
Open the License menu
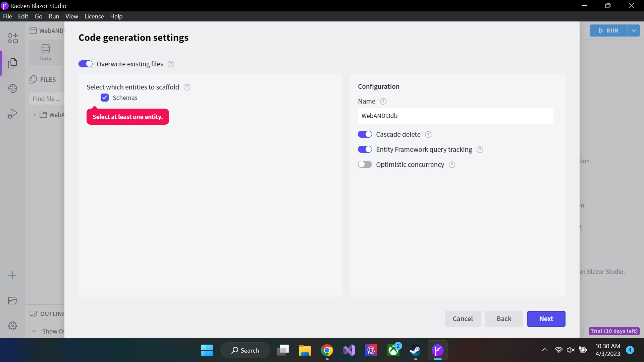click(94, 16)
